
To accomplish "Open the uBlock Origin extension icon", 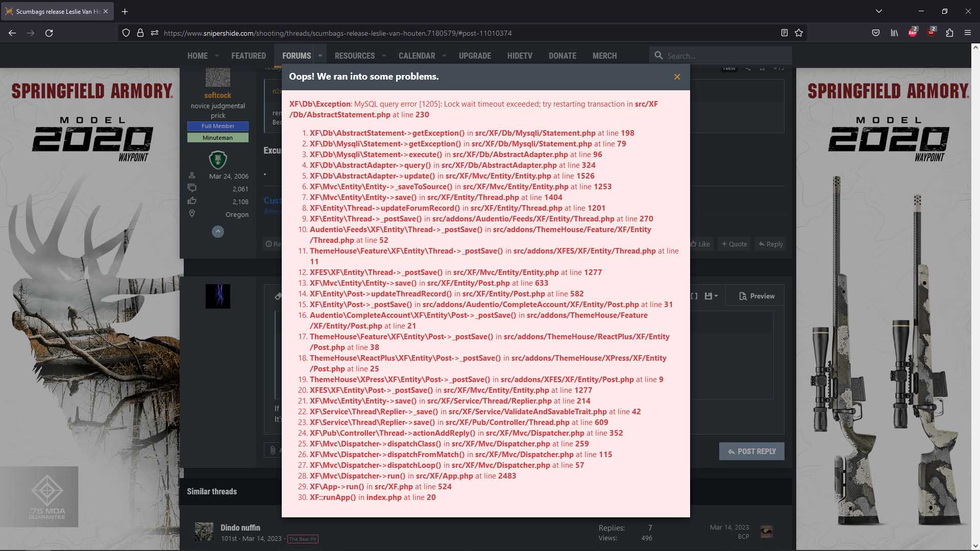I will pos(932,33).
